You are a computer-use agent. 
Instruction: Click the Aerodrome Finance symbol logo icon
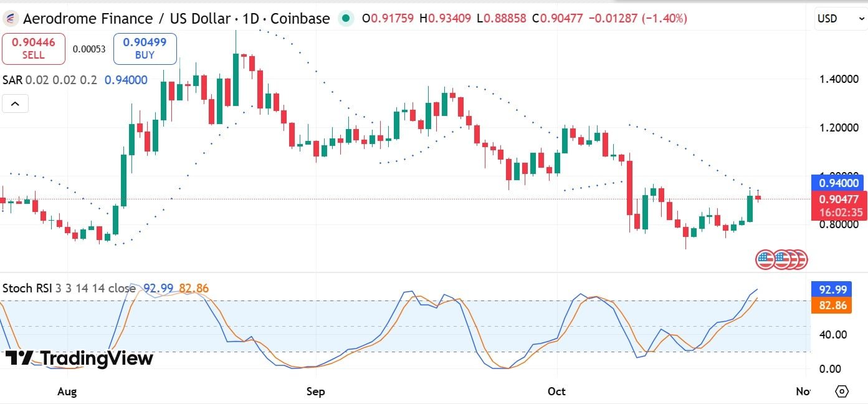(11, 19)
